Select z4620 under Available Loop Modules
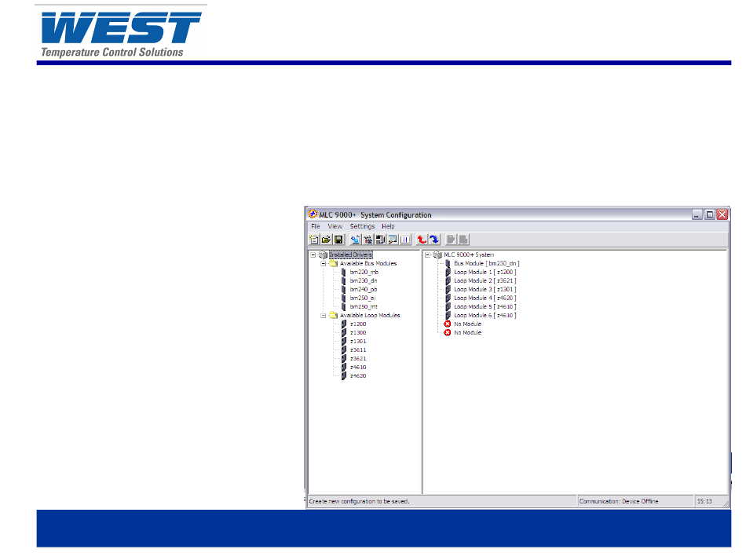The height and width of the screenshot is (560, 746). [x=358, y=376]
